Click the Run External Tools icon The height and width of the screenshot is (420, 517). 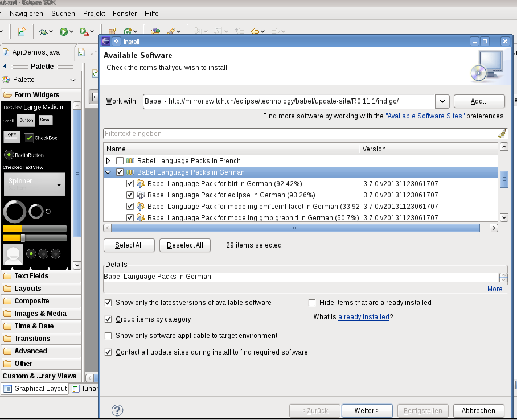pos(83,32)
